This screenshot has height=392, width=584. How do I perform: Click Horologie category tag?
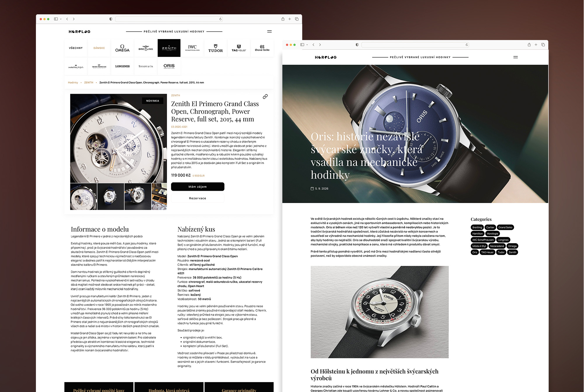point(493,234)
